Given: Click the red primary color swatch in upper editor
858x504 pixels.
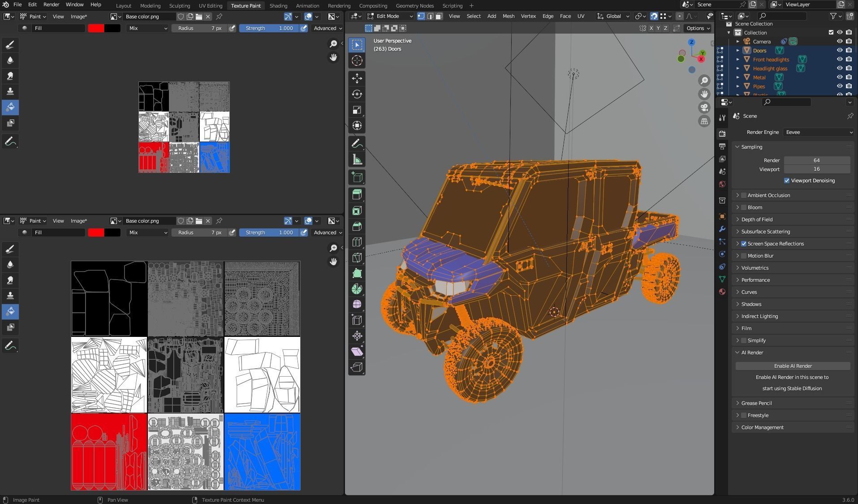Looking at the screenshot, I should (96, 28).
